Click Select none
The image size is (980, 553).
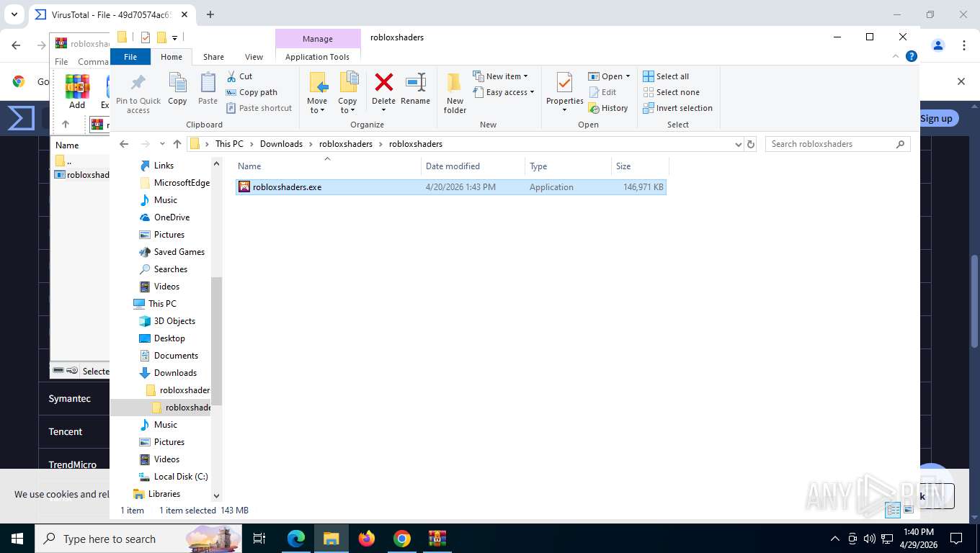tap(671, 92)
